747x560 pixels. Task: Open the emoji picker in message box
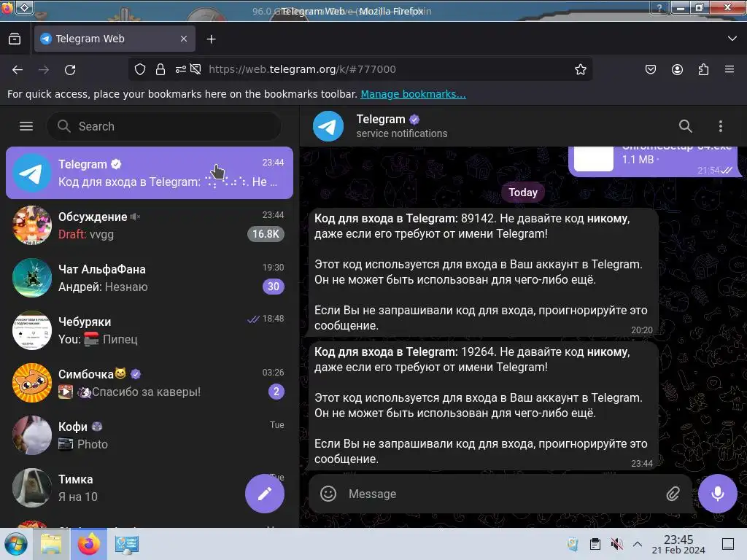328,494
